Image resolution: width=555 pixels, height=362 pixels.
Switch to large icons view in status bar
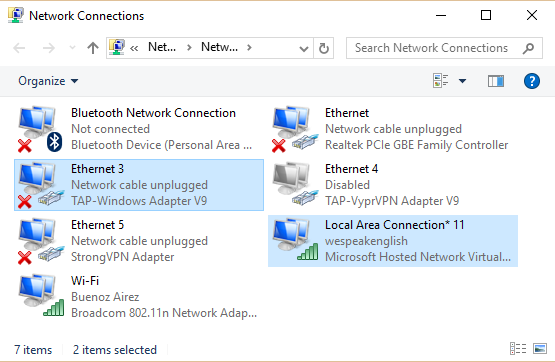[540, 349]
